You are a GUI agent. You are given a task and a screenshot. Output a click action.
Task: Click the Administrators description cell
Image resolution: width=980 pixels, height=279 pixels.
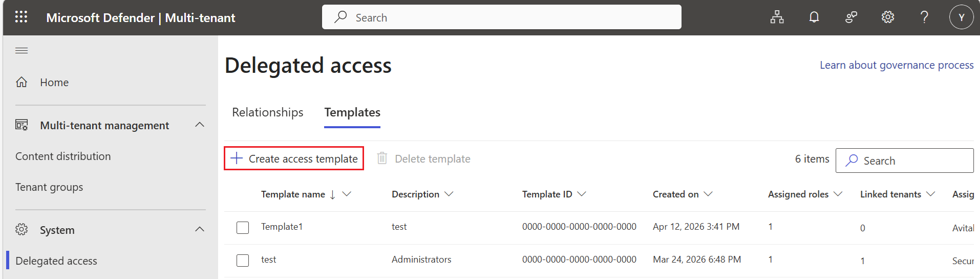pyautogui.click(x=421, y=260)
